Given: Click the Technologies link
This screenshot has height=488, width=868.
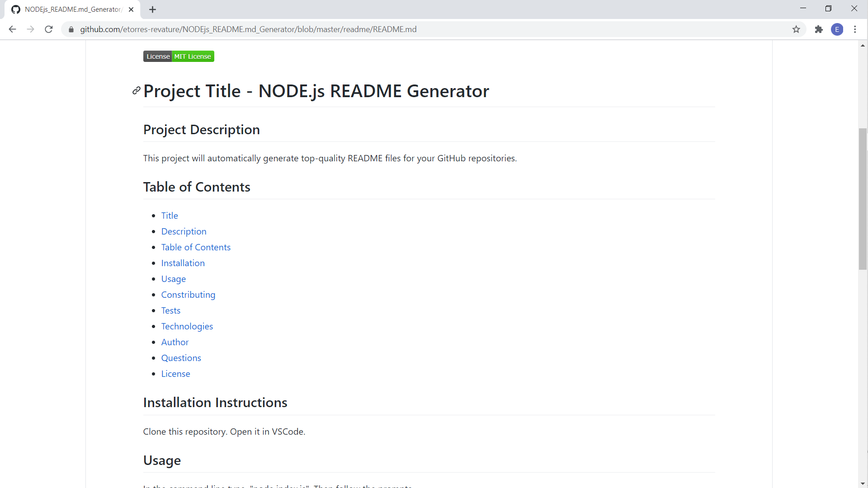Looking at the screenshot, I should pos(187,326).
